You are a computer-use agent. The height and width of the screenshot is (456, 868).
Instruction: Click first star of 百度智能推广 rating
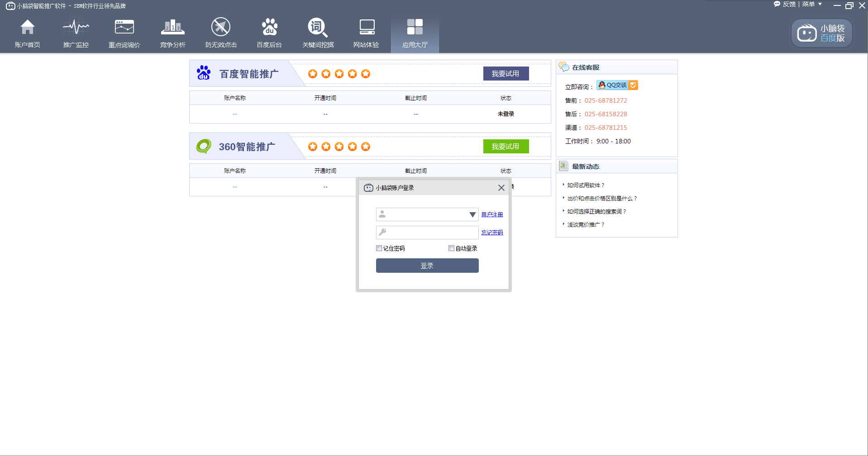click(313, 74)
